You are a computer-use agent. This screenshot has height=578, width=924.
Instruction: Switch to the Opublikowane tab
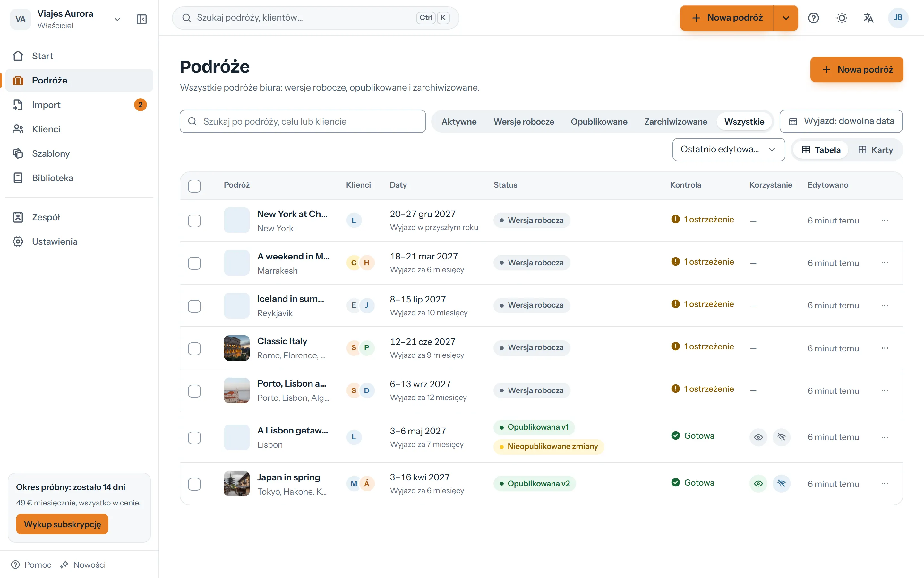[x=599, y=122]
